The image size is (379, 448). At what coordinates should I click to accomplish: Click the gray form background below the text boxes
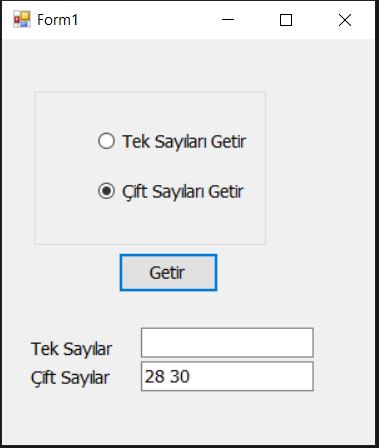point(187,417)
